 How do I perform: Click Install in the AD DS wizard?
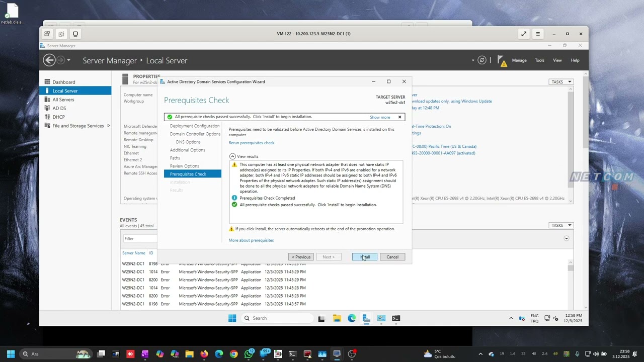(x=364, y=257)
